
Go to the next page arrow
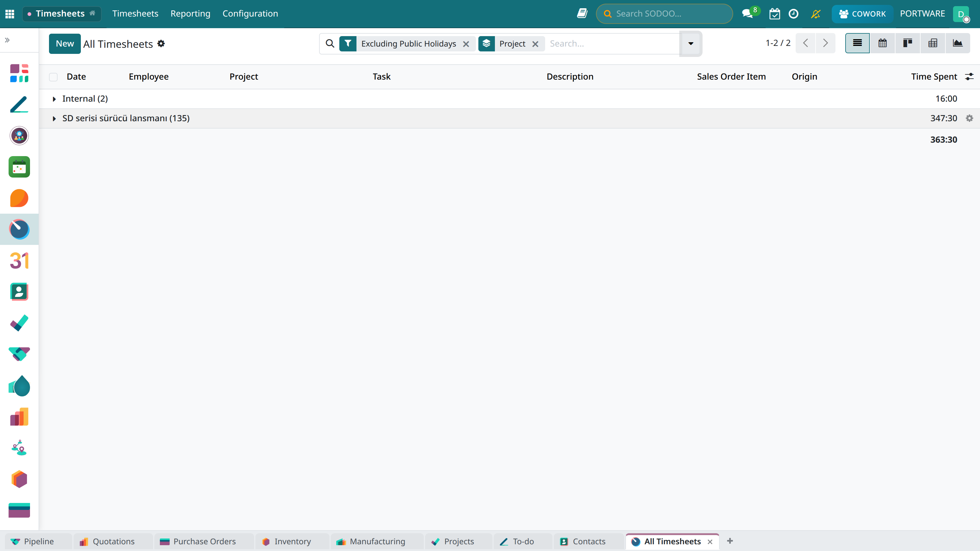coord(825,43)
